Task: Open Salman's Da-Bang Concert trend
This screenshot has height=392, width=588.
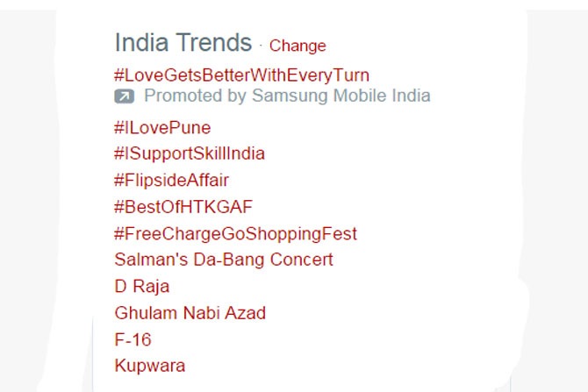Action: pyautogui.click(x=224, y=260)
